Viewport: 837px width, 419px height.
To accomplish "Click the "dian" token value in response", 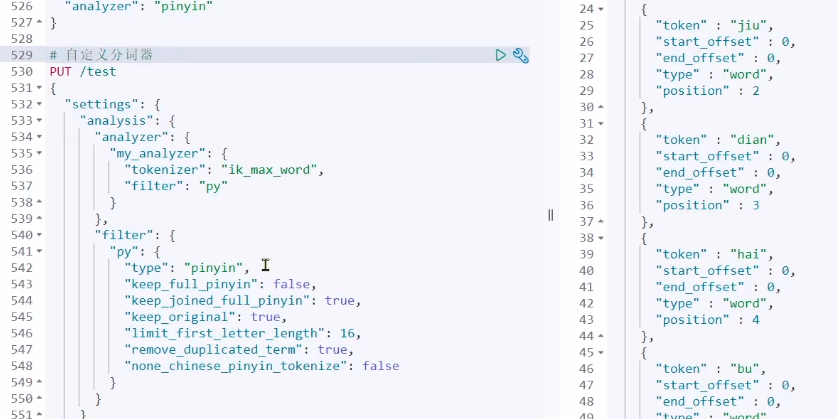I will [x=753, y=140].
